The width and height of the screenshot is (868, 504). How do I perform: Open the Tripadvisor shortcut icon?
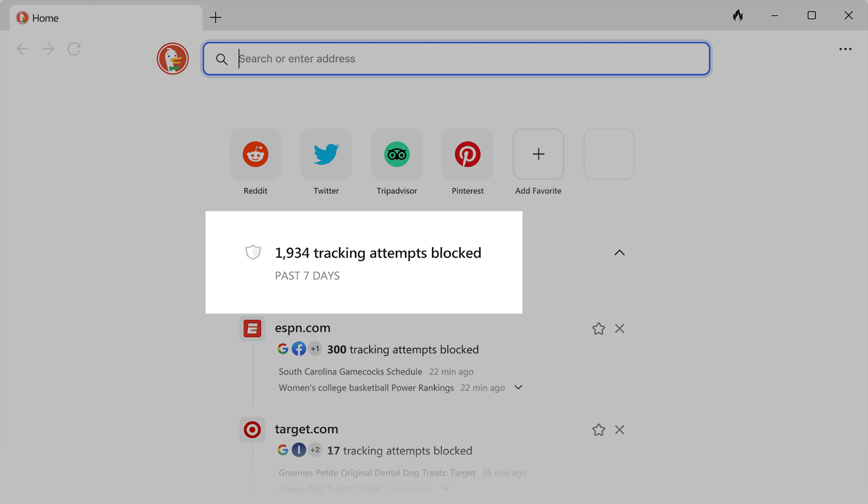tap(397, 154)
